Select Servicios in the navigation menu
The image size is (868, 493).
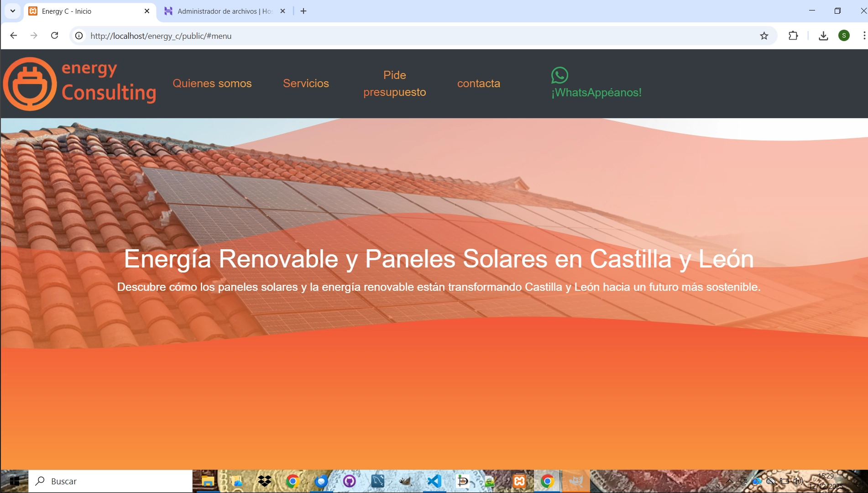click(x=306, y=84)
